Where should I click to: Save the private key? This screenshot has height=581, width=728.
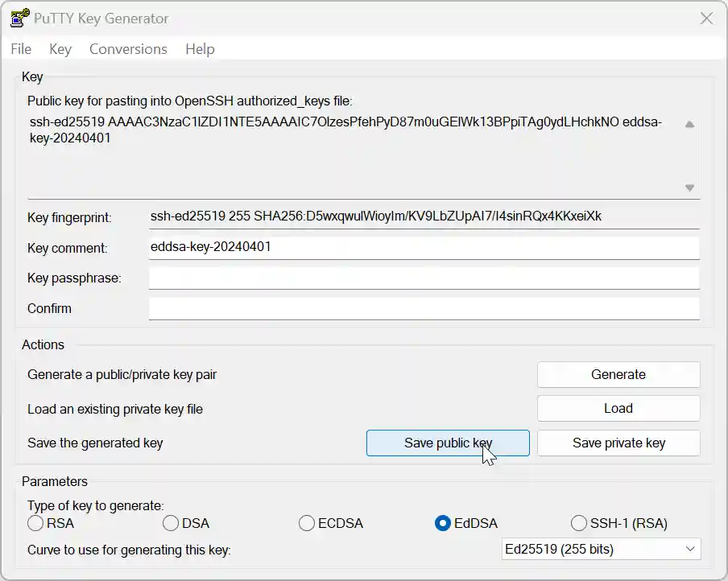tap(618, 443)
